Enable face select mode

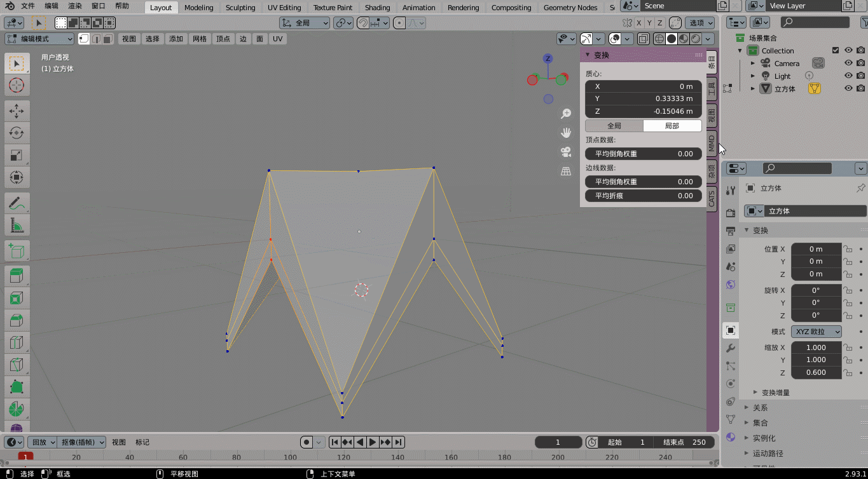coord(108,39)
